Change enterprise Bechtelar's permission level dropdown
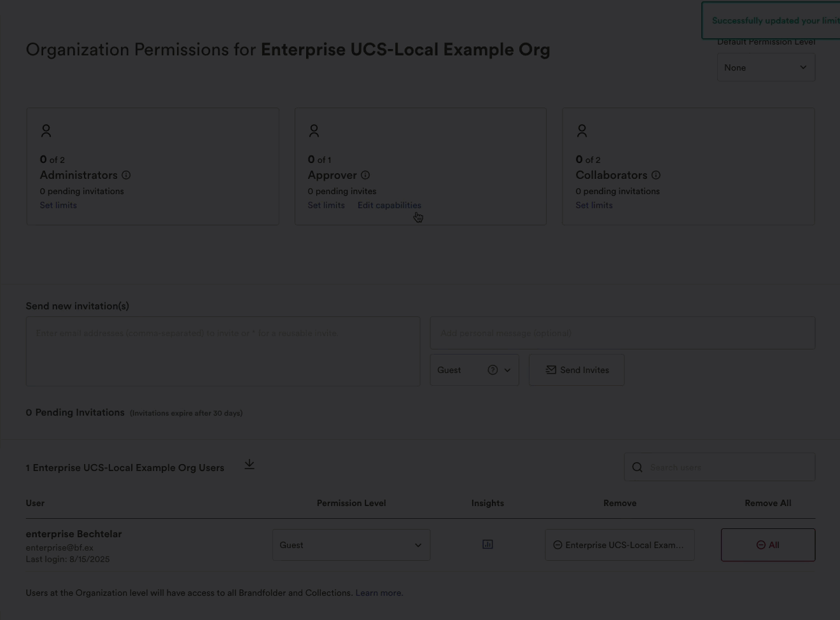Image resolution: width=840 pixels, height=620 pixels. (351, 545)
